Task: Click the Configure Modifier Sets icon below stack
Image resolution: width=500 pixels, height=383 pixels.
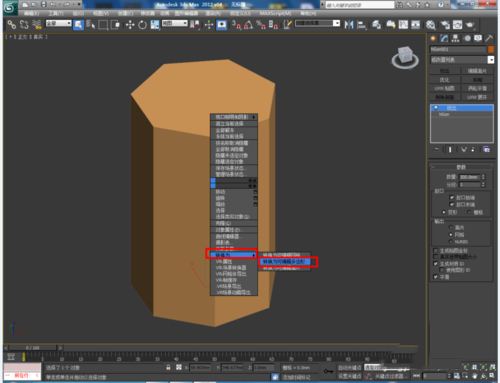Action: click(486, 149)
